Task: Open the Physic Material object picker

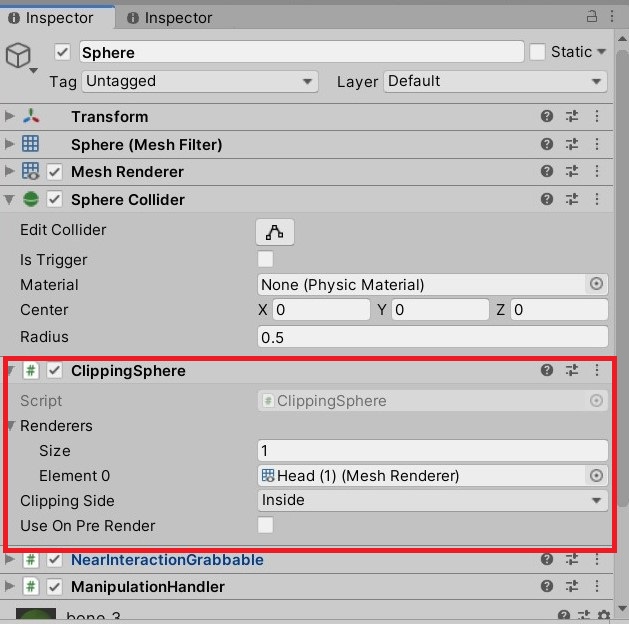Action: [596, 284]
